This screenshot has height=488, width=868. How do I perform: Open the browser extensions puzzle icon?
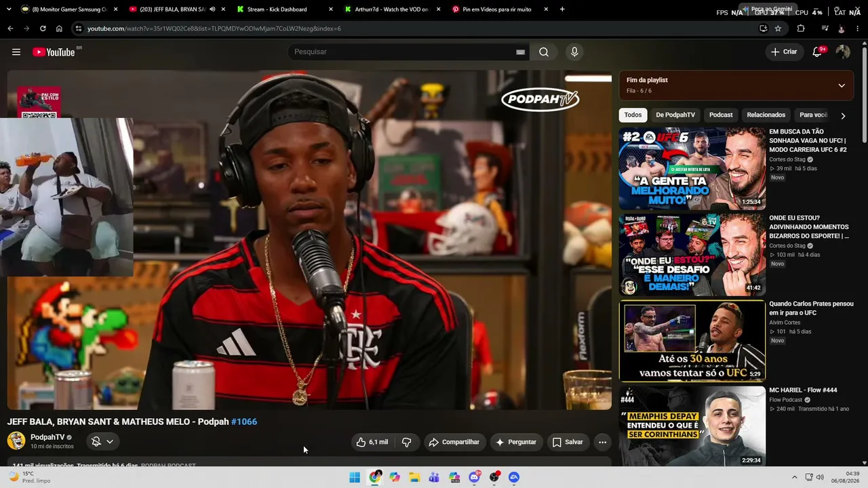click(801, 28)
